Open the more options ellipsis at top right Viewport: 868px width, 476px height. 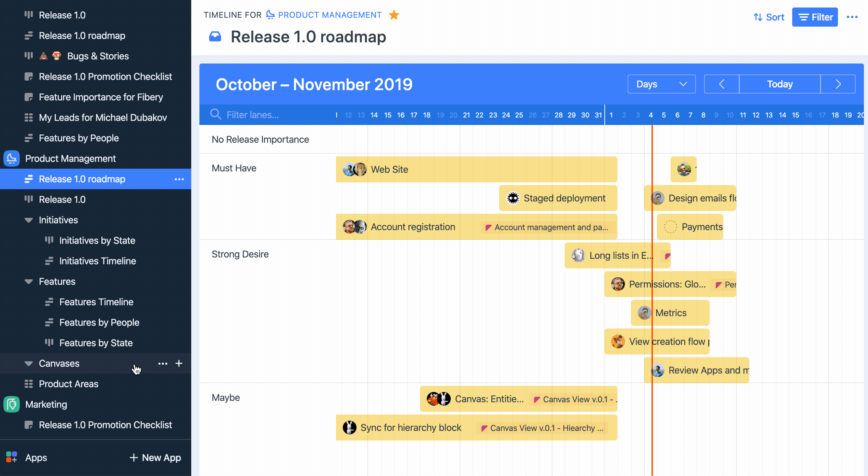tap(852, 17)
